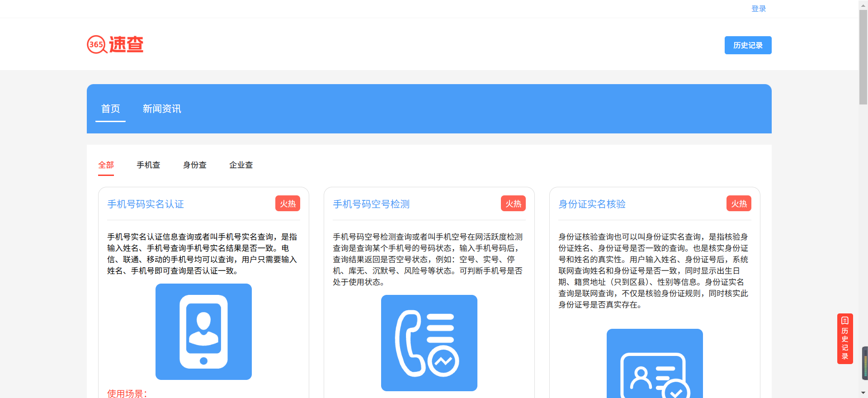Click the phone empty-number detection icon
Image resolution: width=868 pixels, height=398 pixels.
click(429, 343)
